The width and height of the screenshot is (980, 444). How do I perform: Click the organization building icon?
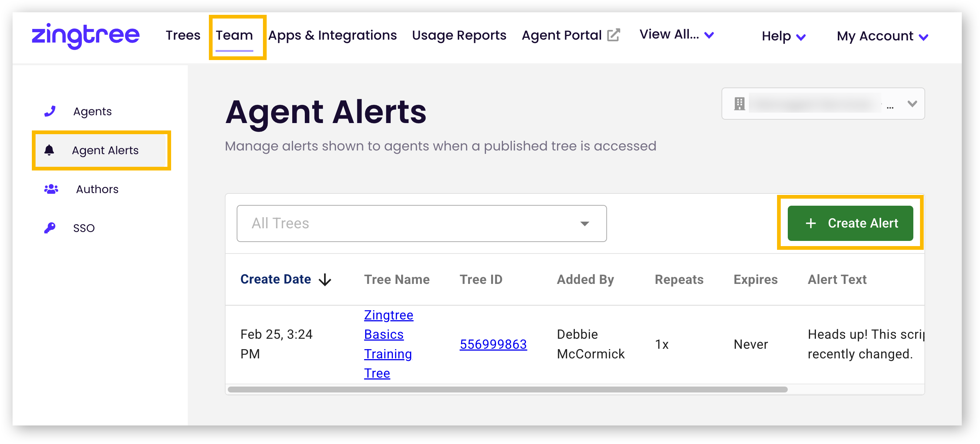pos(739,103)
